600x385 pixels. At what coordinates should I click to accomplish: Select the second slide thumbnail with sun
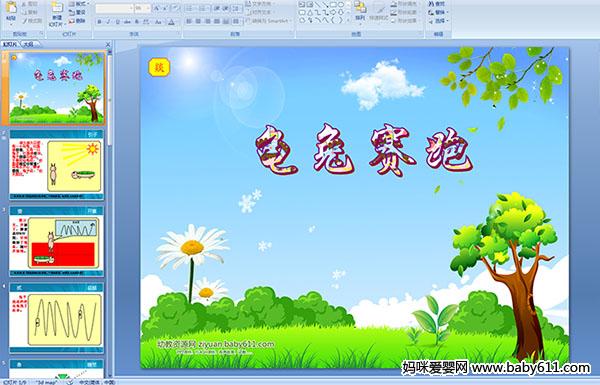[x=56, y=165]
